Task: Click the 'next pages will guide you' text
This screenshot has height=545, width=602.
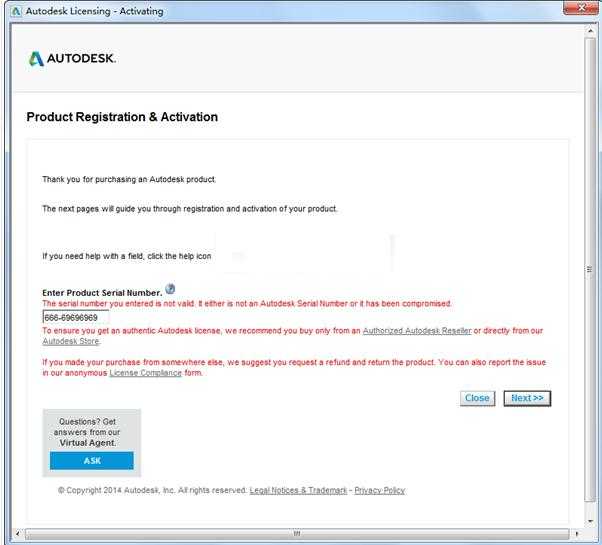Action: point(190,208)
